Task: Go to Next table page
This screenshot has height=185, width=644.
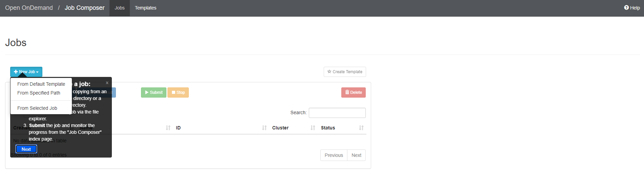Action: 356,155
